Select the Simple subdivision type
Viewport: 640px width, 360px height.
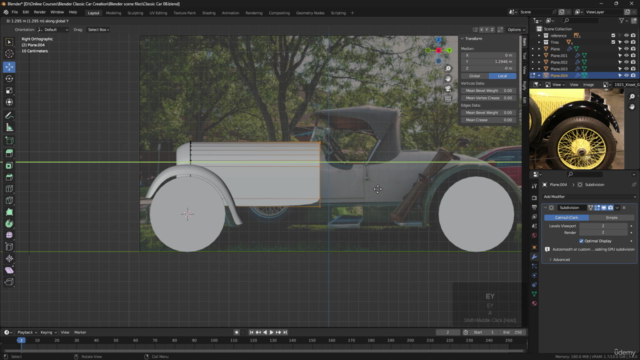[611, 218]
